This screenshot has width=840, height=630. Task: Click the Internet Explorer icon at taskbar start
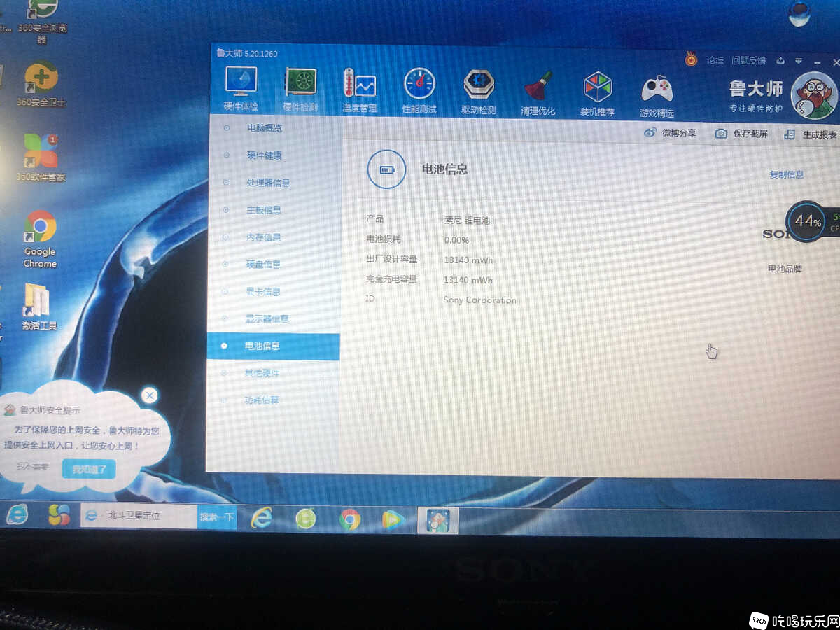pos(17,514)
